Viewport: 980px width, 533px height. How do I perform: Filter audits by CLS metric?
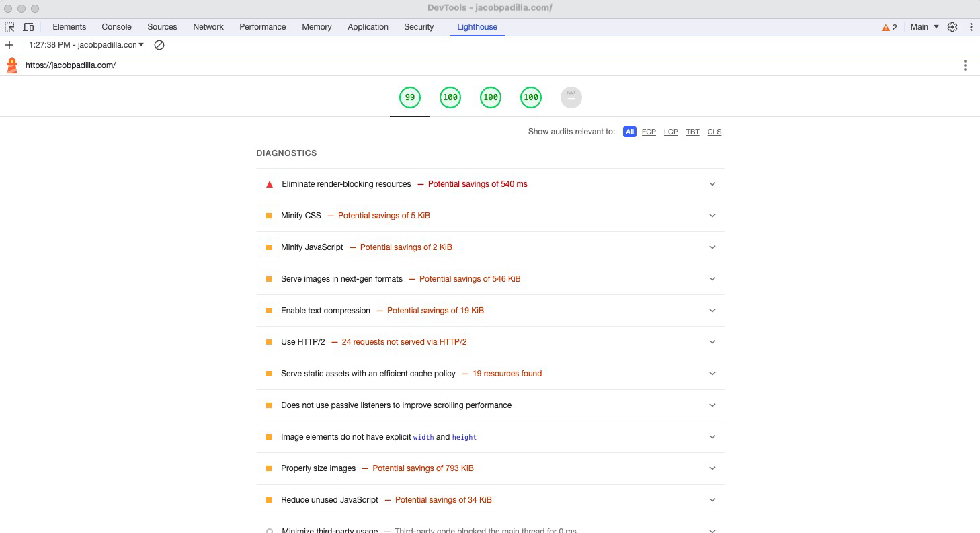click(x=714, y=132)
